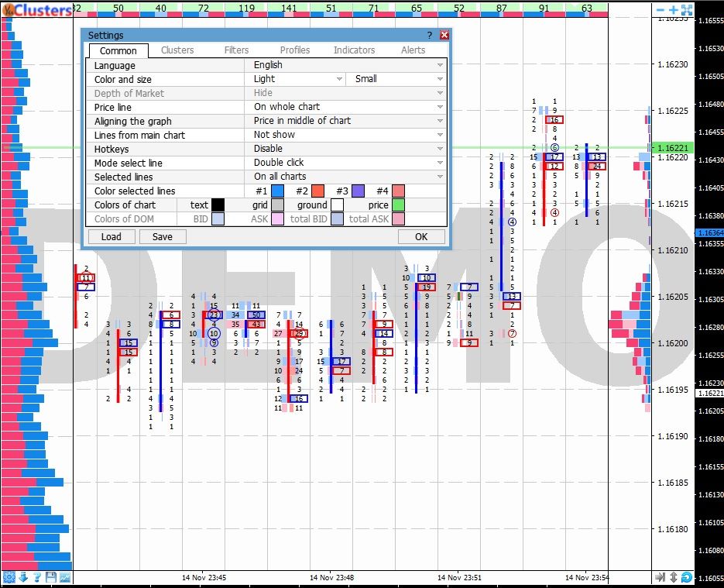
Task: Zoom in using the plus icon
Action: click(x=674, y=10)
